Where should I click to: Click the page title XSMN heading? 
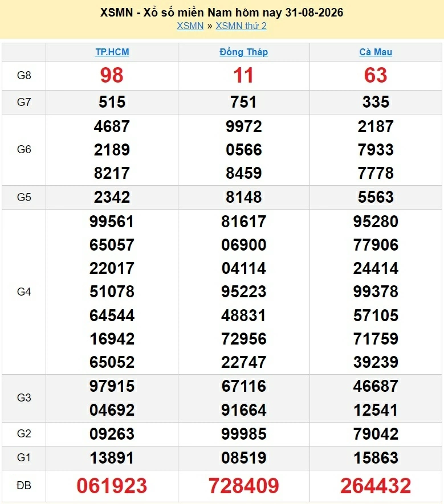222,13
